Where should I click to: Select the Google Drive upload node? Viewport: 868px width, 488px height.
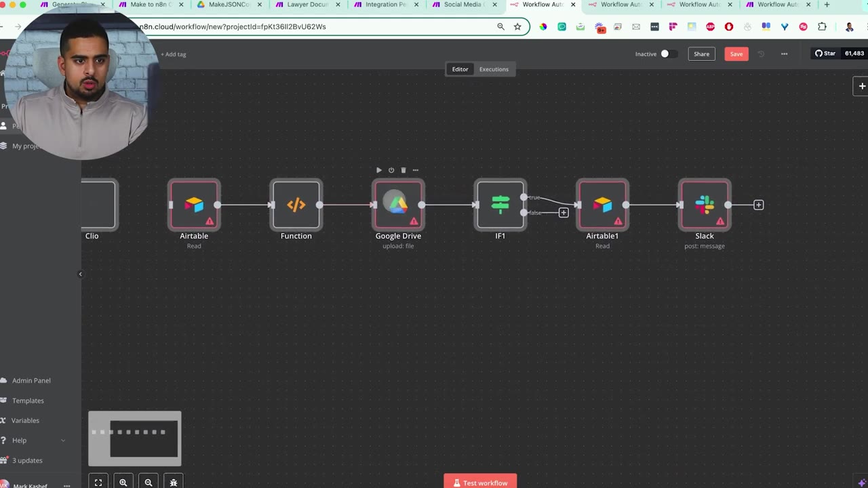click(x=398, y=204)
